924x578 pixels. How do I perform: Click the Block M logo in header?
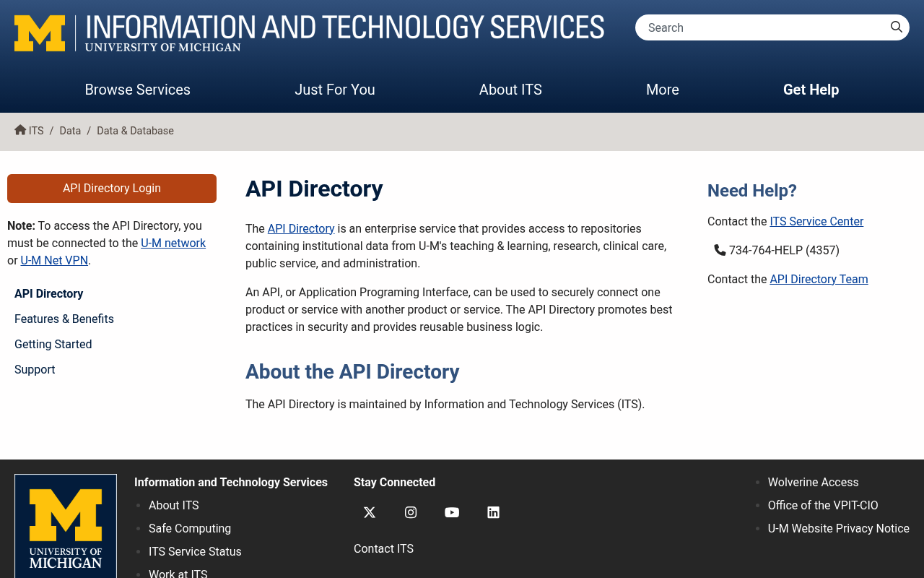[40, 33]
